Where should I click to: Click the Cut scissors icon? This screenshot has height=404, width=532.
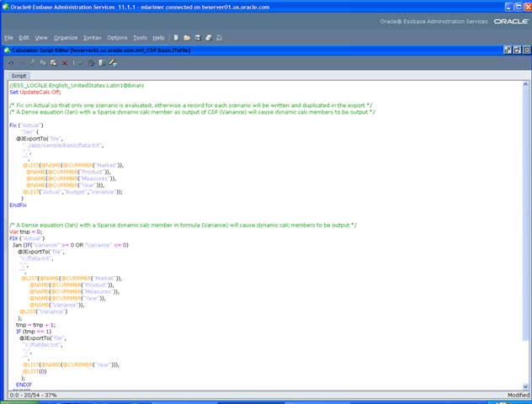point(32,62)
